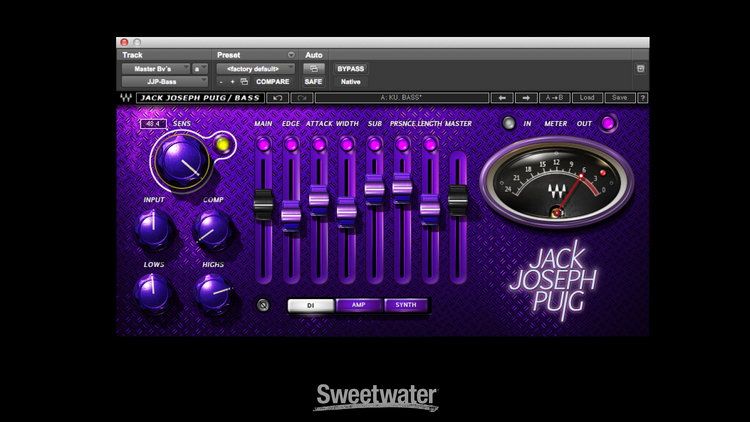Toggle the SUB fader mute light

(x=374, y=144)
